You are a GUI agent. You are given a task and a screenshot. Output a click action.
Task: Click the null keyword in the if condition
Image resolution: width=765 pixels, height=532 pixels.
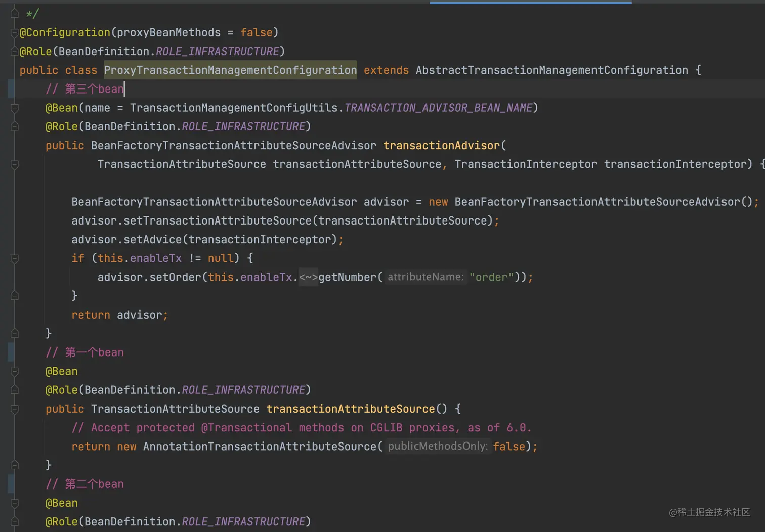221,258
